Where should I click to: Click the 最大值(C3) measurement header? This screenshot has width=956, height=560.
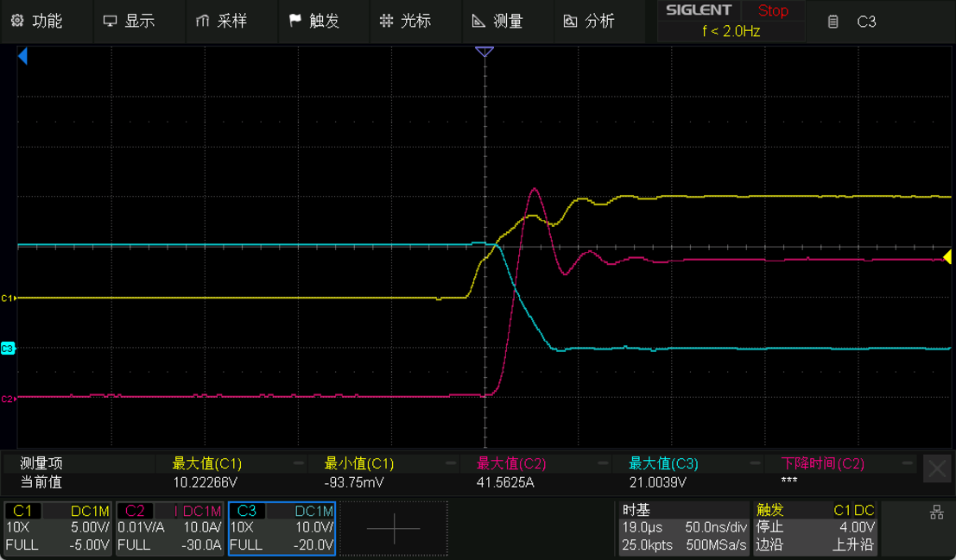(663, 463)
